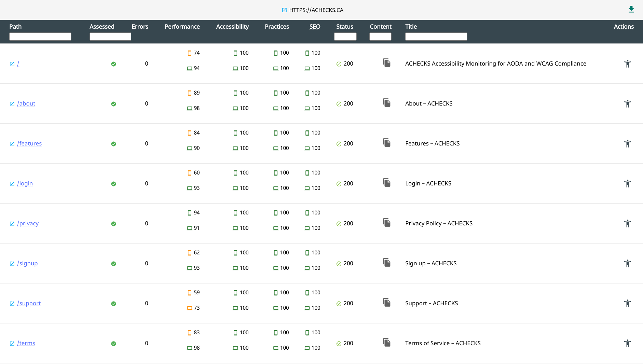Click the SEO column header
Image resolution: width=643 pixels, height=364 pixels.
[x=315, y=27]
